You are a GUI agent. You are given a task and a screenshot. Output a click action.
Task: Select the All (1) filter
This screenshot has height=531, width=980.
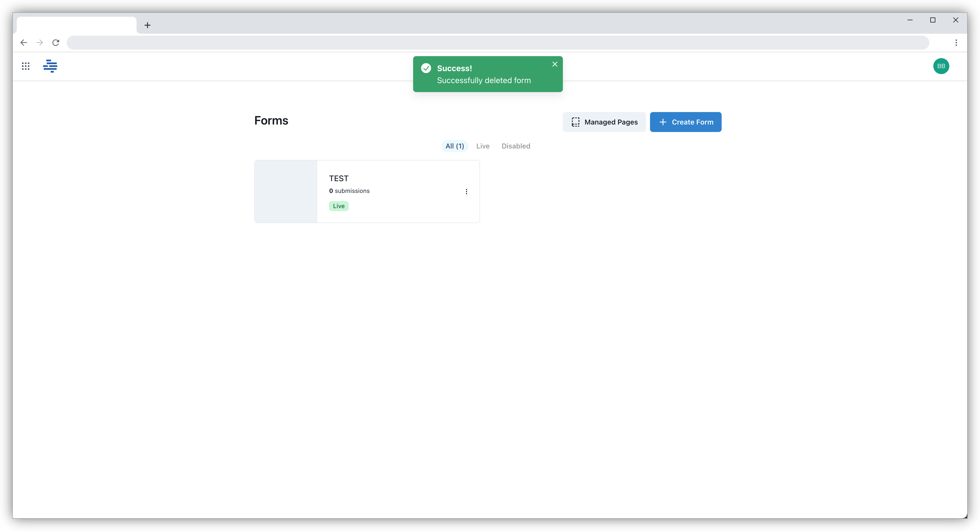pyautogui.click(x=454, y=146)
